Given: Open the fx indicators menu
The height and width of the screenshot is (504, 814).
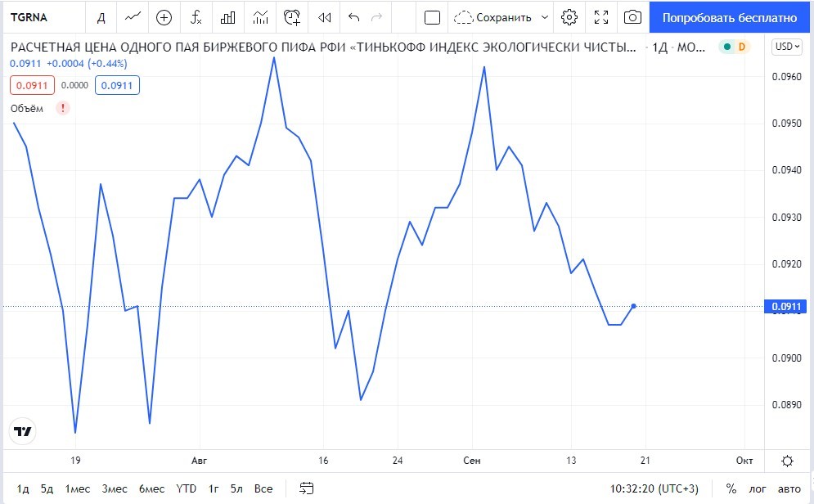Looking at the screenshot, I should tap(196, 17).
